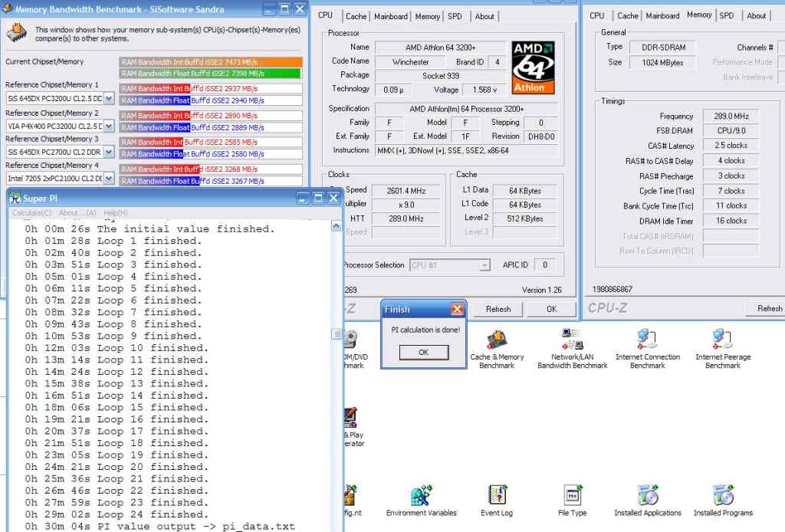Click the SiS 645DX Float 2940 MB/s bar
Screen dimensions: 785x532
tap(211, 100)
